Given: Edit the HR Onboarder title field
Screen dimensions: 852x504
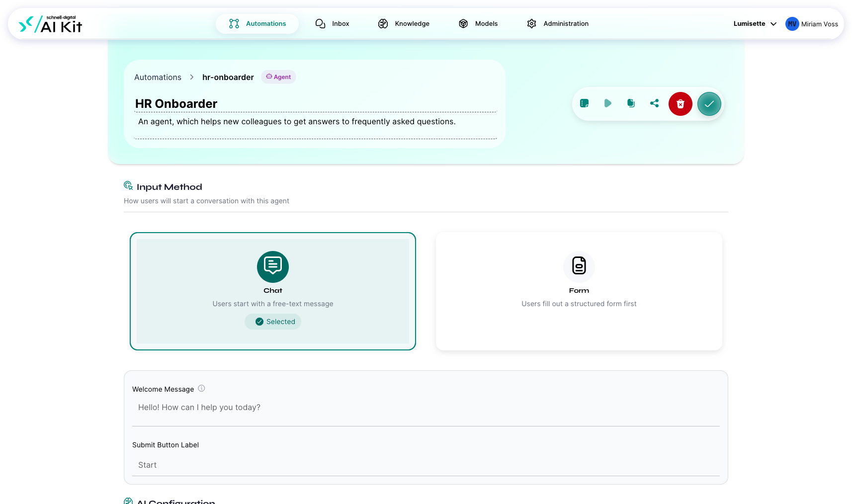Looking at the screenshot, I should [316, 104].
